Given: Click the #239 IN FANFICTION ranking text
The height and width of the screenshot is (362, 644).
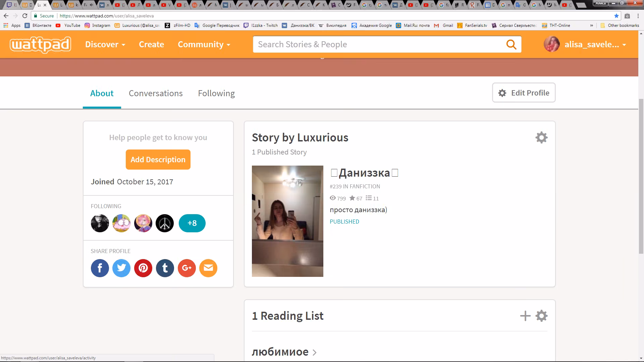Looking at the screenshot, I should tap(355, 186).
